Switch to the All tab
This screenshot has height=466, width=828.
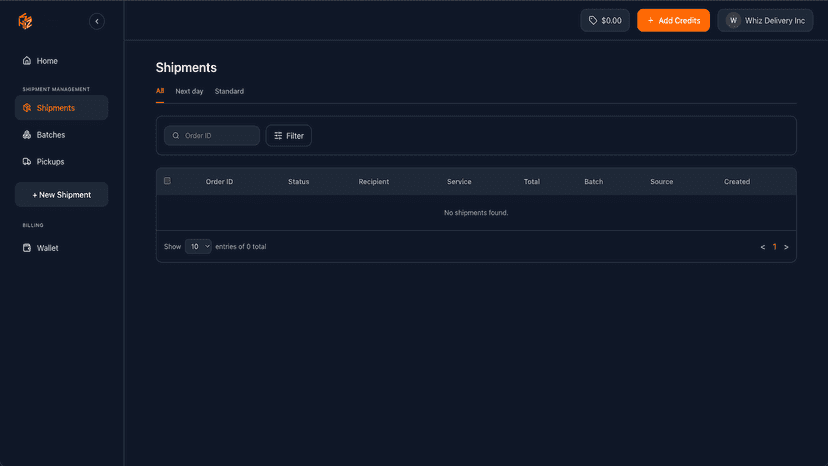pos(160,91)
